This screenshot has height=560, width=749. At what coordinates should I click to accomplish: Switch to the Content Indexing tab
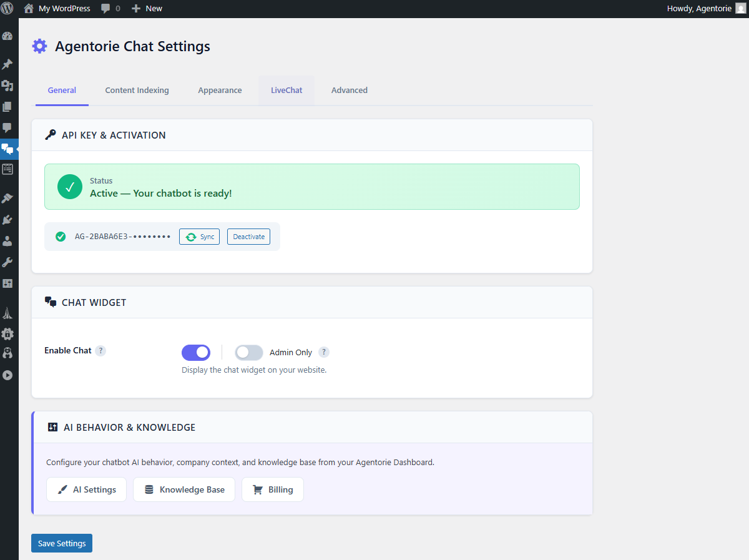[137, 90]
